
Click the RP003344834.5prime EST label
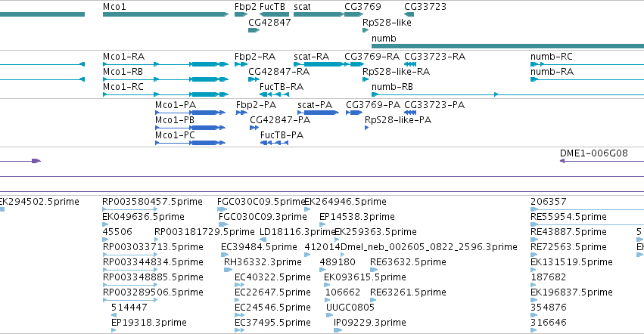point(153,261)
